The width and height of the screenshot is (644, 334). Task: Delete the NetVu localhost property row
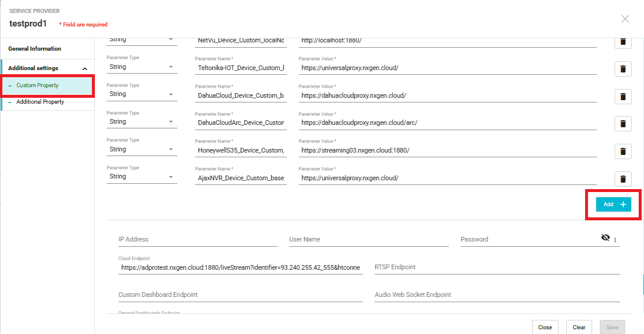tap(623, 42)
